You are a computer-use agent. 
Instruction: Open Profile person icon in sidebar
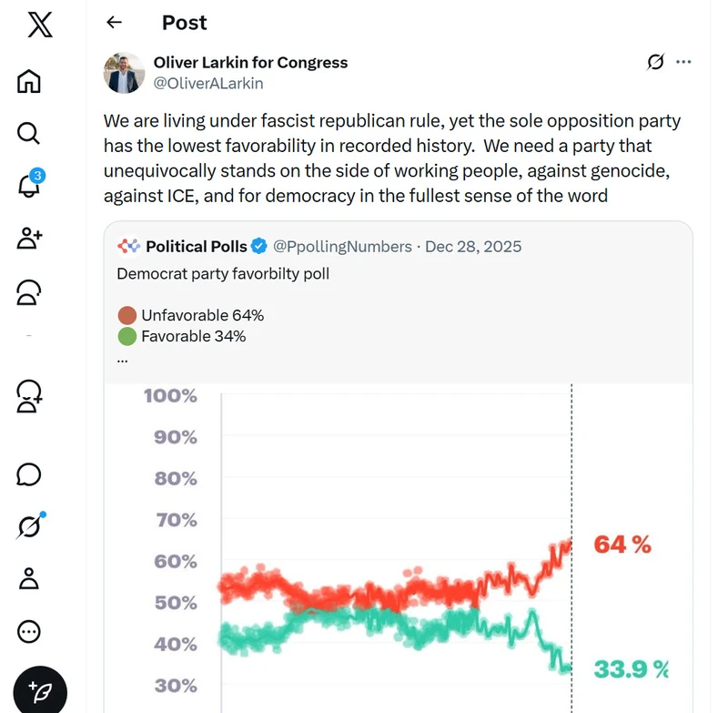click(29, 579)
